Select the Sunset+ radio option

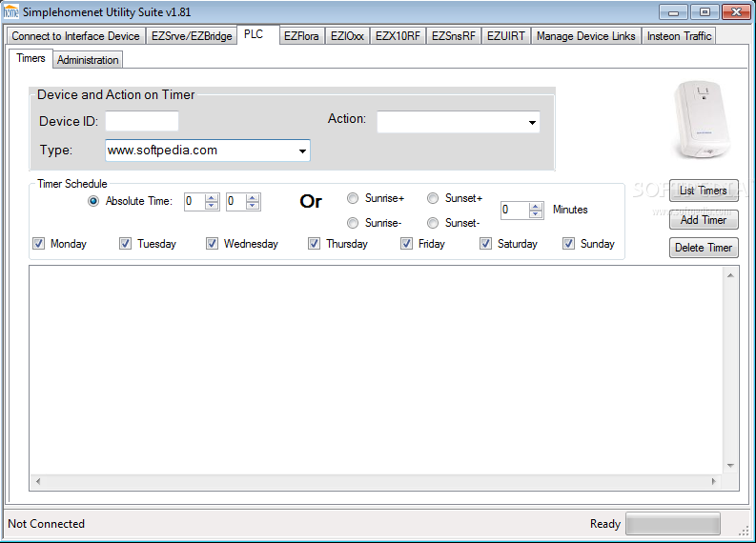433,198
